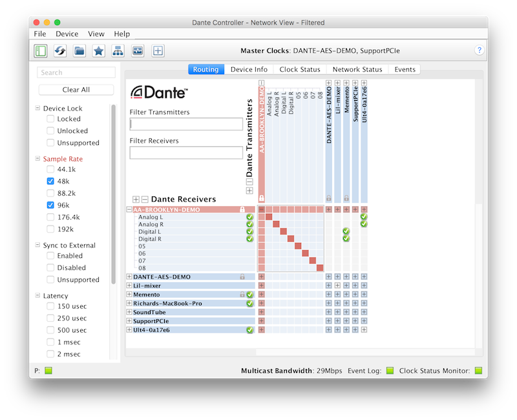The width and height of the screenshot is (517, 420).
Task: Click the subscription check under Memento for Digital L
Action: (x=346, y=231)
